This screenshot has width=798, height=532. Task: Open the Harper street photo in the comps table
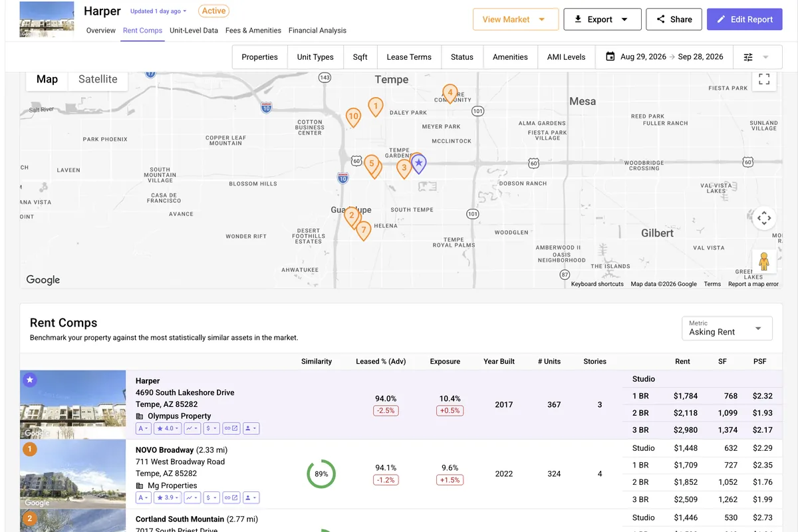(73, 405)
